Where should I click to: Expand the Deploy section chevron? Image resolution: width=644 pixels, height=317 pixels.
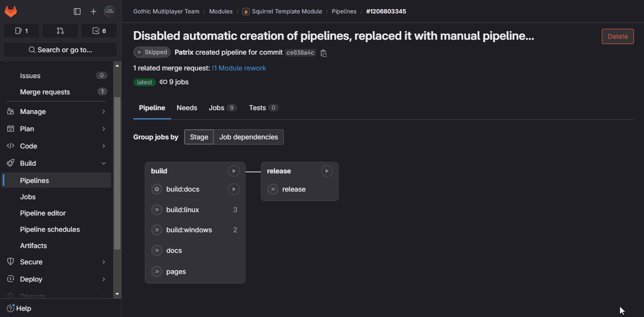click(104, 279)
